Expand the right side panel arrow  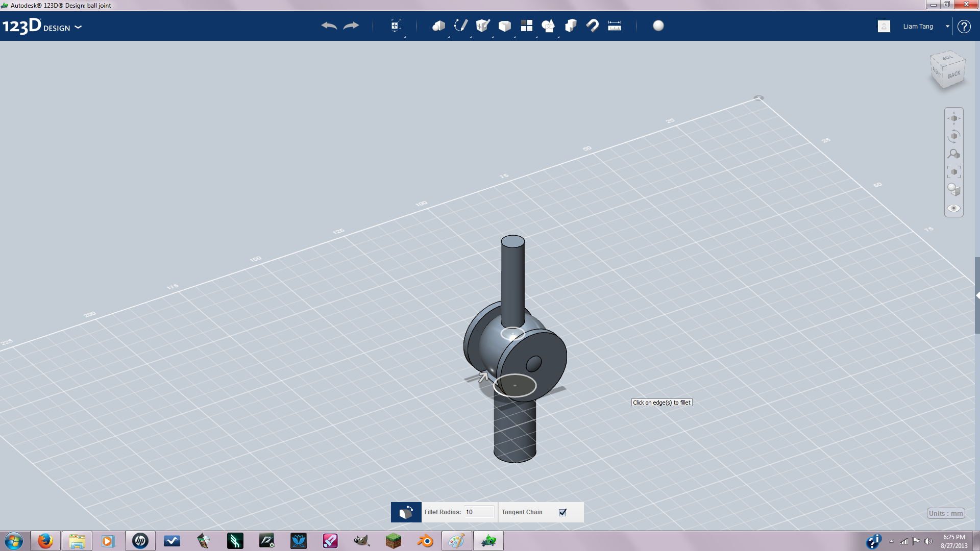(977, 295)
